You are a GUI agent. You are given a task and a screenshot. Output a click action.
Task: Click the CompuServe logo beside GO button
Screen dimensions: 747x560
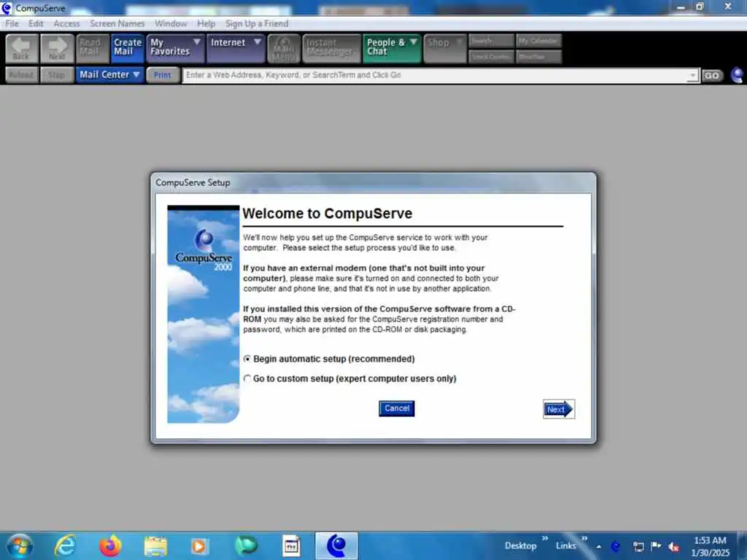(737, 75)
